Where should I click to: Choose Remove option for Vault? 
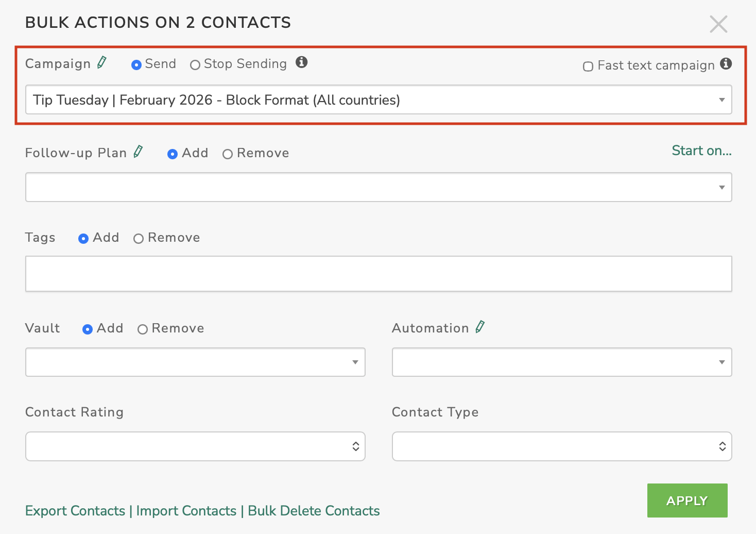click(143, 329)
